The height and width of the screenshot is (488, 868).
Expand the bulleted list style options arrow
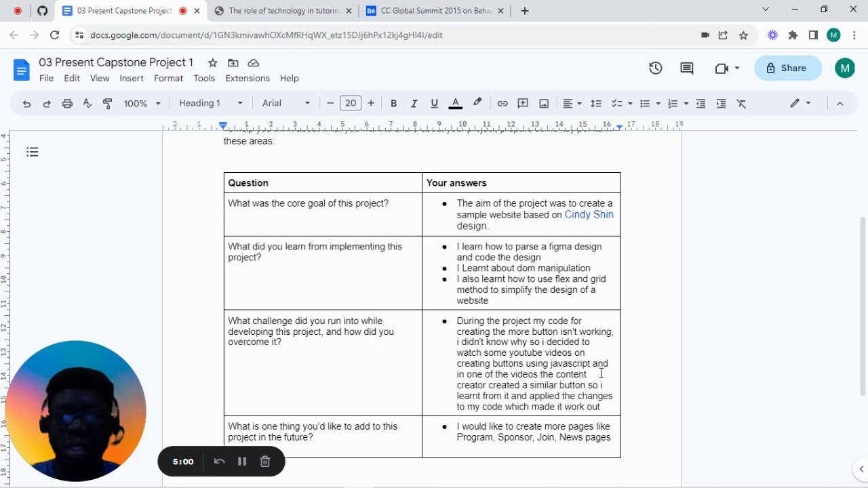(658, 104)
